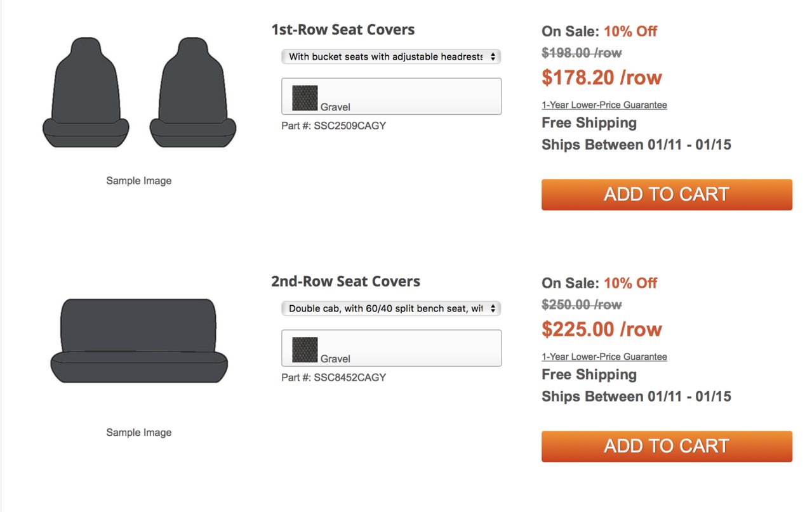Click the 2nd-Row Seat Covers heading

(x=345, y=282)
